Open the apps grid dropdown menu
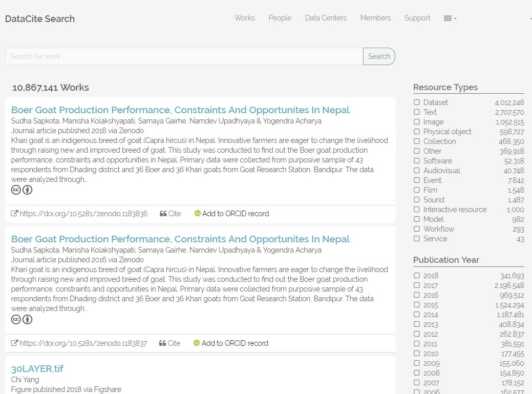Screen dimensions: 532x394 [x=450, y=18]
